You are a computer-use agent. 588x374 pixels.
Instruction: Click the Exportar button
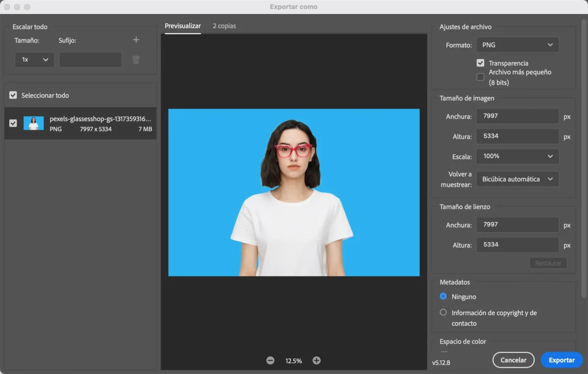(x=561, y=360)
